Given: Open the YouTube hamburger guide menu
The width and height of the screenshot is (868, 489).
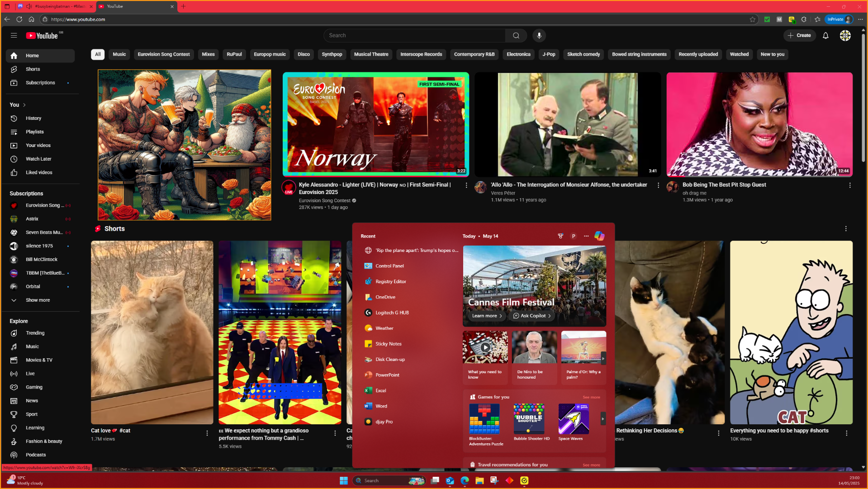Looking at the screenshot, I should pyautogui.click(x=14, y=35).
